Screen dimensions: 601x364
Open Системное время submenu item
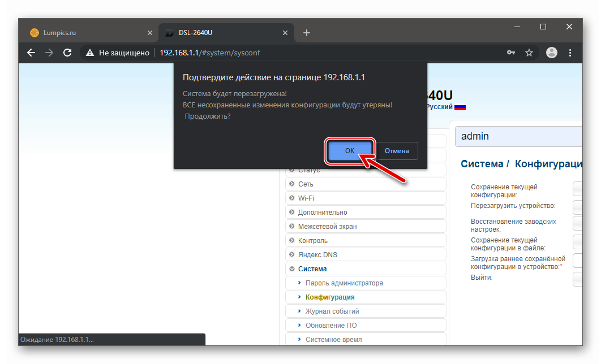[366, 340]
